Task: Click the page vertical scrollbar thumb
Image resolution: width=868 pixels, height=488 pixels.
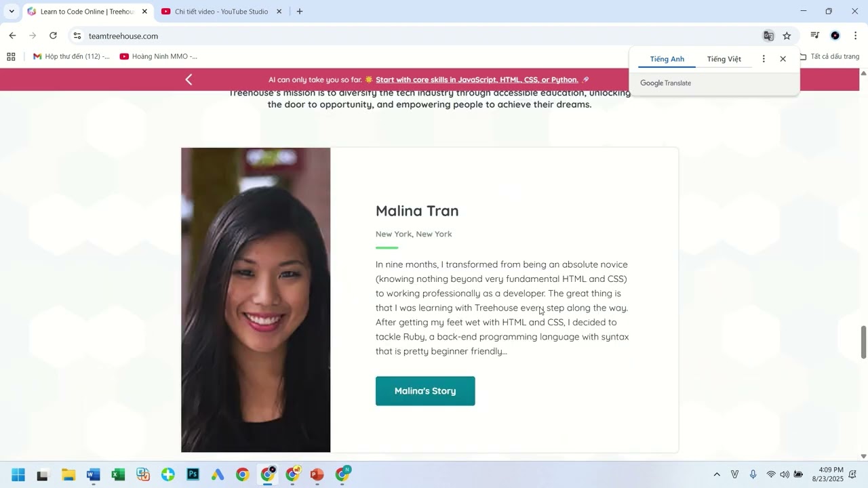Action: [863, 342]
